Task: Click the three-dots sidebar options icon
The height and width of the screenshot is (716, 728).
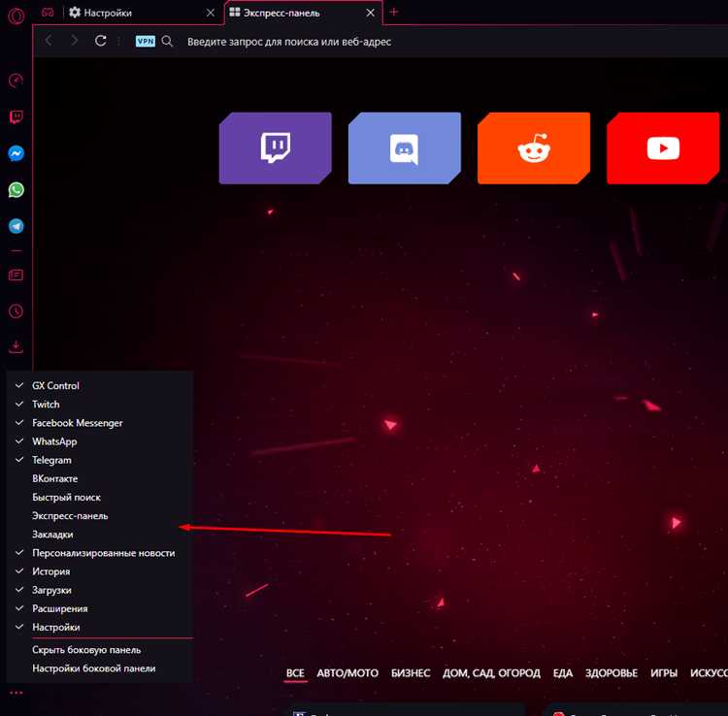Action: click(16, 693)
